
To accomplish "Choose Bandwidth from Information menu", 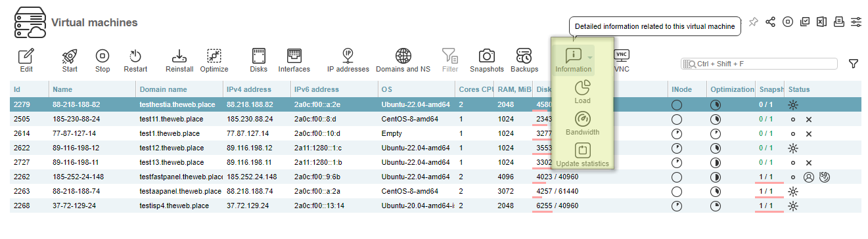I will [582, 123].
